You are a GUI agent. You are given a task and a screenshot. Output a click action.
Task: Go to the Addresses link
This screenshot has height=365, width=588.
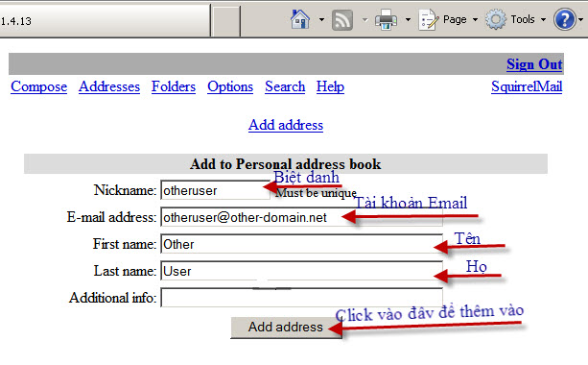coord(109,86)
